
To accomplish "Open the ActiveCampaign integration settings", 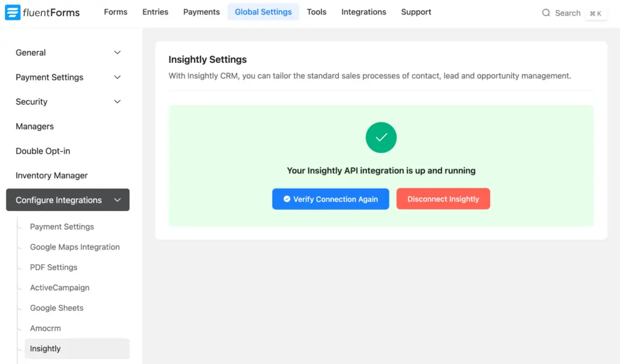I will 59,287.
